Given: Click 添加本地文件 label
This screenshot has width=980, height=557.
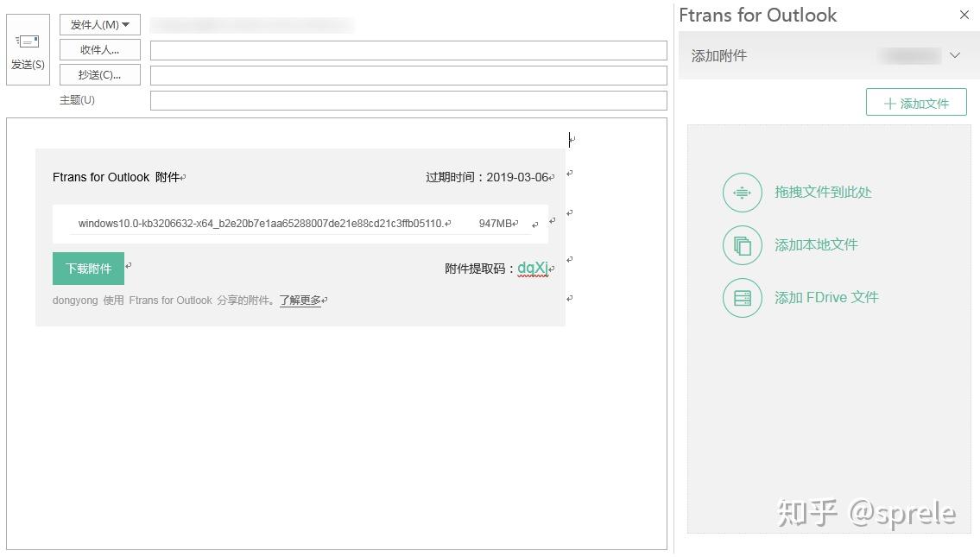Looking at the screenshot, I should pyautogui.click(x=816, y=245).
